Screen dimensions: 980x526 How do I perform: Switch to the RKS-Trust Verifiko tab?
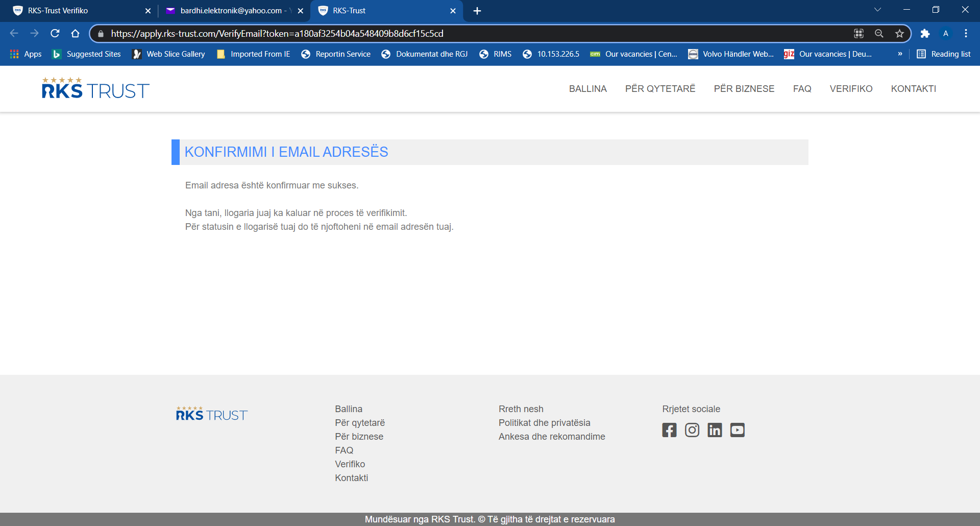click(x=82, y=11)
